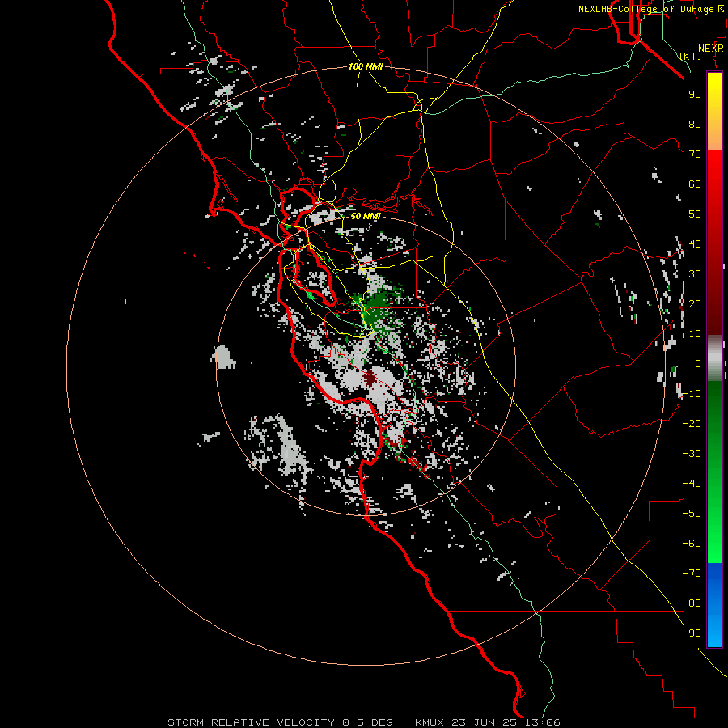Click the 100 NMI range ring label

(x=366, y=66)
